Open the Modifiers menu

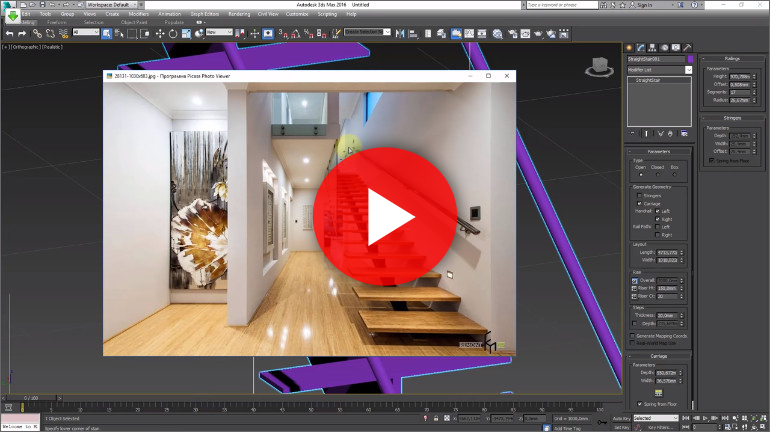138,14
